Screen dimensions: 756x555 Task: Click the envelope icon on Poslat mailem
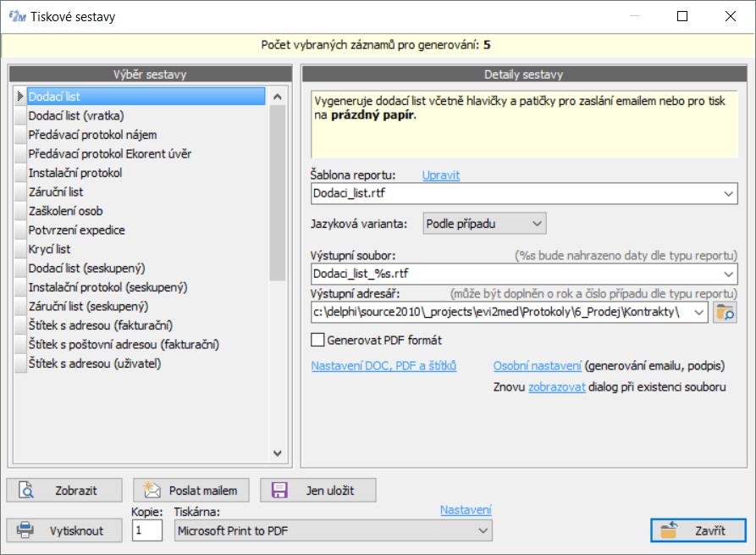pos(152,490)
